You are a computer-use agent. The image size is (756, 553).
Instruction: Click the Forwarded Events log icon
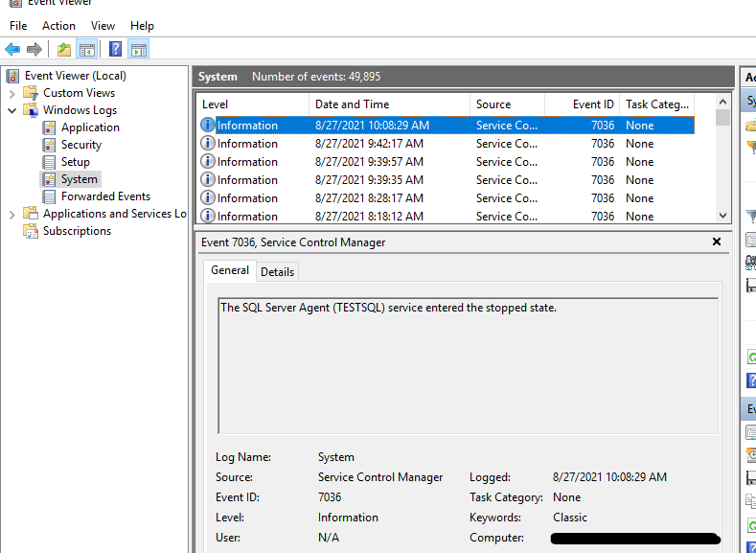49,196
